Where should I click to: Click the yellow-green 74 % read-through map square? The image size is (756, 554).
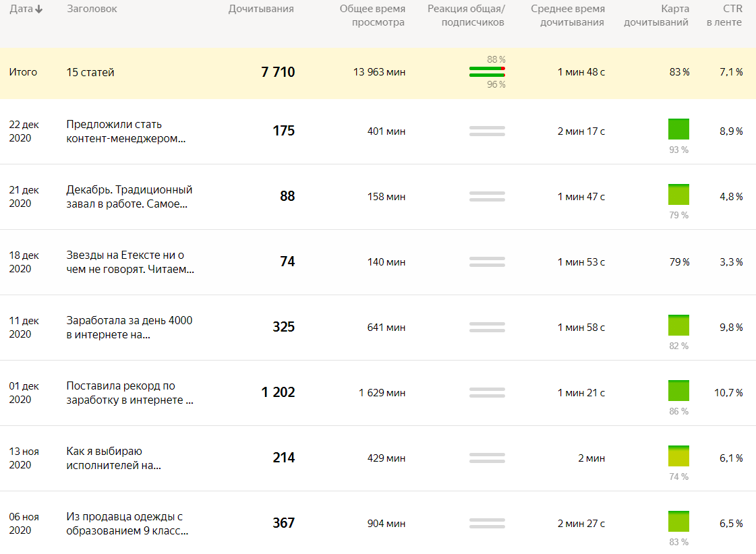(678, 456)
